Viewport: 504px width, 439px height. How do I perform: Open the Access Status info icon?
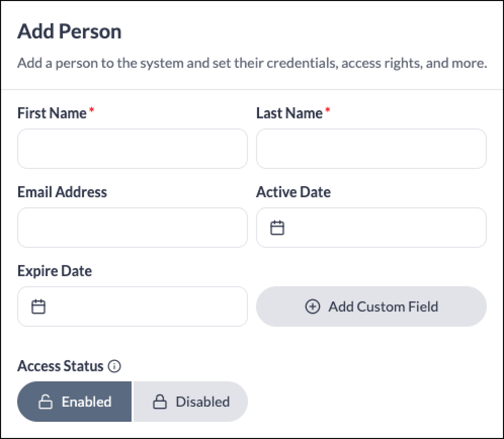coord(114,366)
